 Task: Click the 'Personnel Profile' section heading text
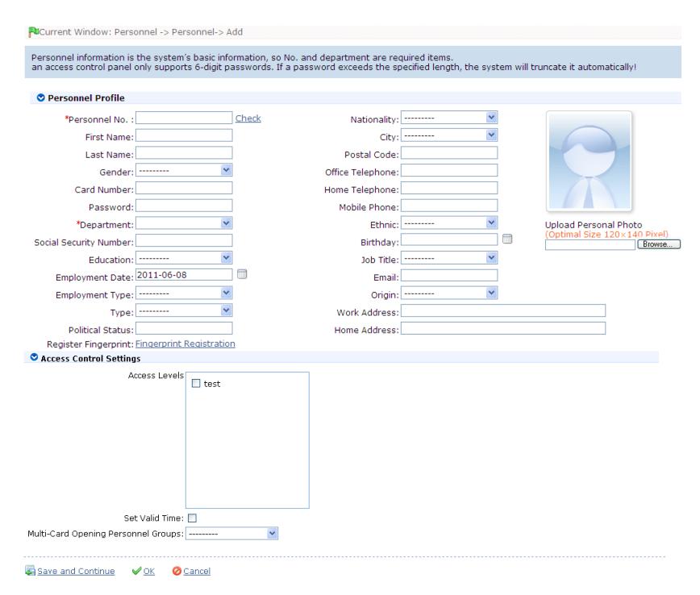pyautogui.click(x=86, y=98)
